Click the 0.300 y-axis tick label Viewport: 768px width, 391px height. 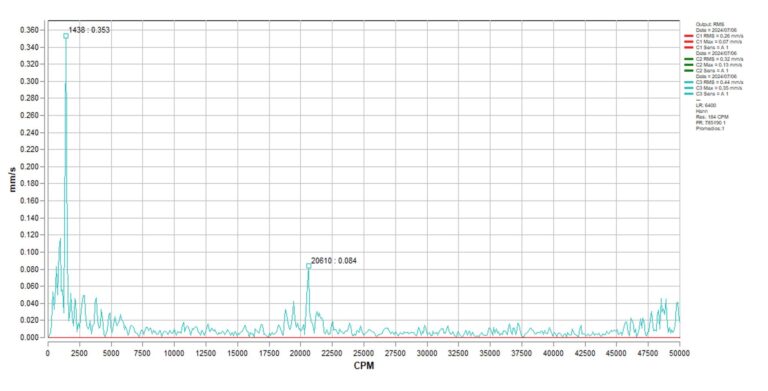click(x=29, y=81)
